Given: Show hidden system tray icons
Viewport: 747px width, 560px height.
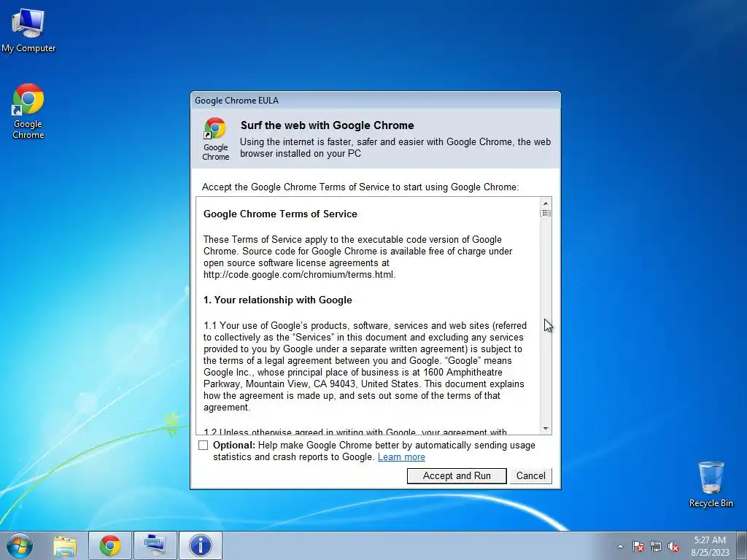Looking at the screenshot, I should [x=620, y=546].
